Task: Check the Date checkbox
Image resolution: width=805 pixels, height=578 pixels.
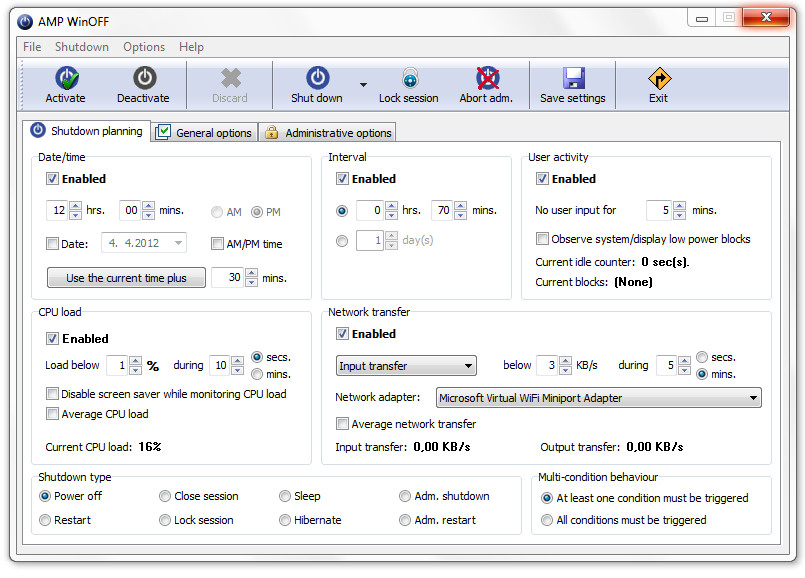Action: [x=52, y=243]
